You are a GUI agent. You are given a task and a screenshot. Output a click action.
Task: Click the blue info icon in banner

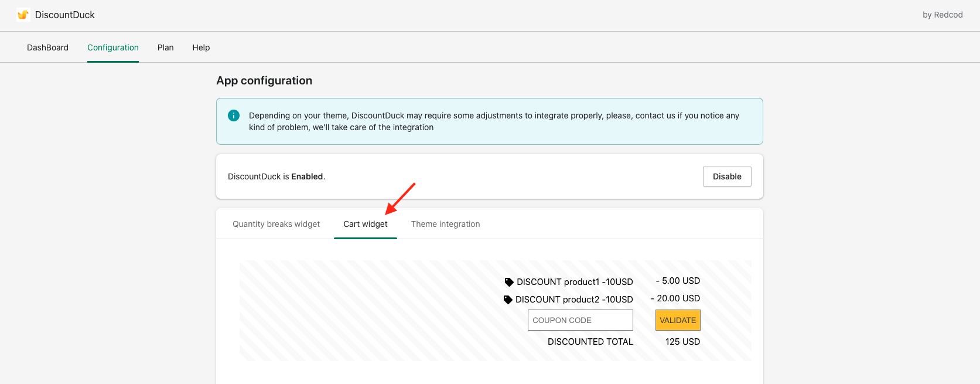pyautogui.click(x=234, y=115)
